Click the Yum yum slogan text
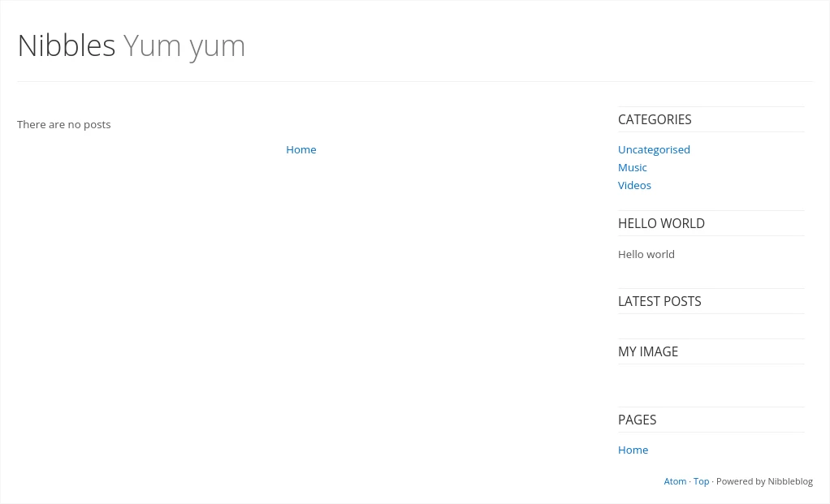The height and width of the screenshot is (504, 830). pos(184,45)
